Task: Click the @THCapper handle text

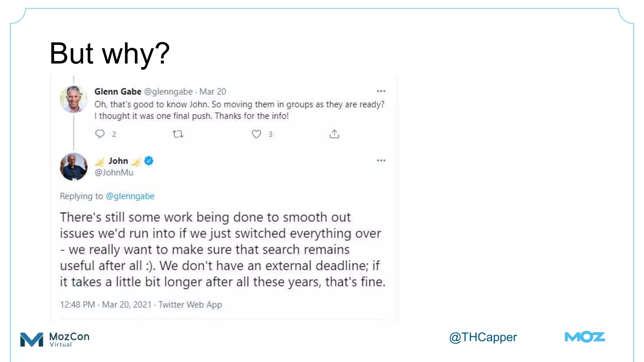Action: pos(483,337)
